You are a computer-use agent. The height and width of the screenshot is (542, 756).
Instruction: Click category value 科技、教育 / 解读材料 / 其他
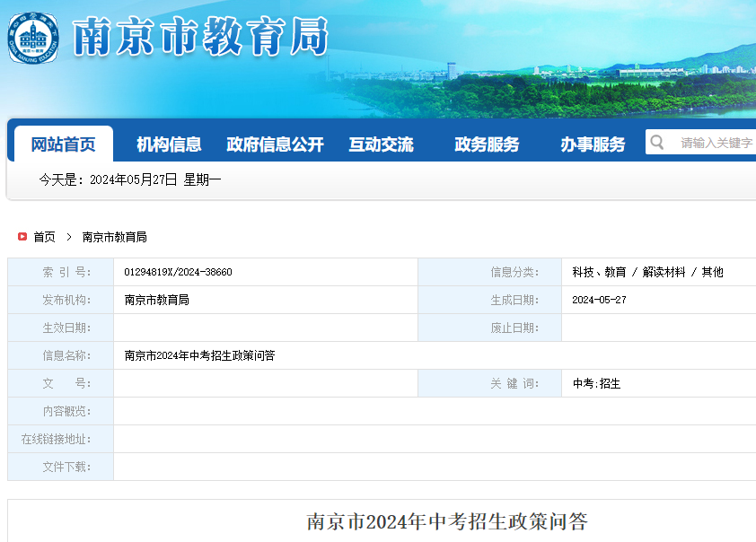[647, 272]
